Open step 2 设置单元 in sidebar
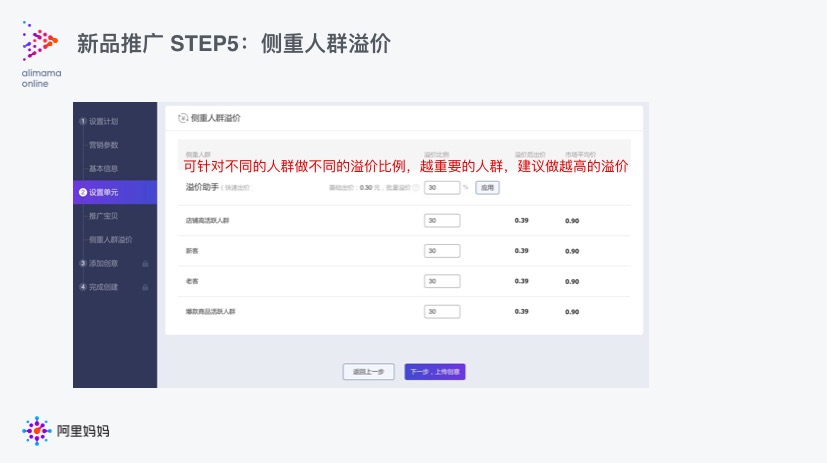Viewport: 827px width, 463px height. (x=115, y=192)
